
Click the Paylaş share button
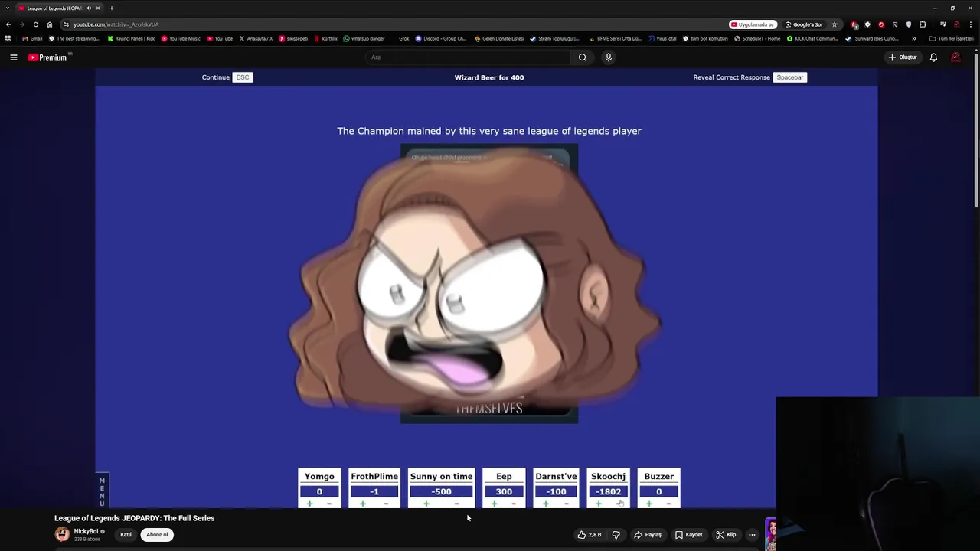coord(648,535)
